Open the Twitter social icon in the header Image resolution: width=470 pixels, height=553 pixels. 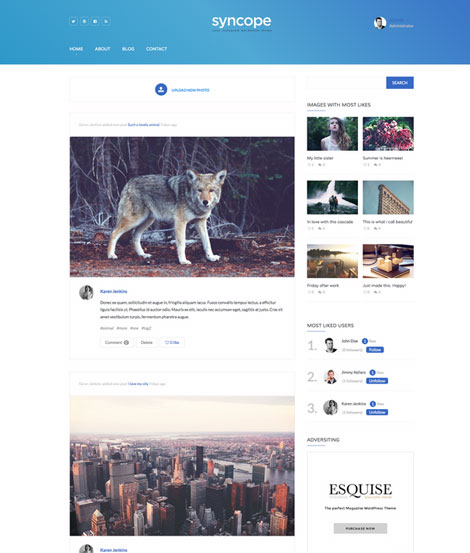click(x=73, y=21)
